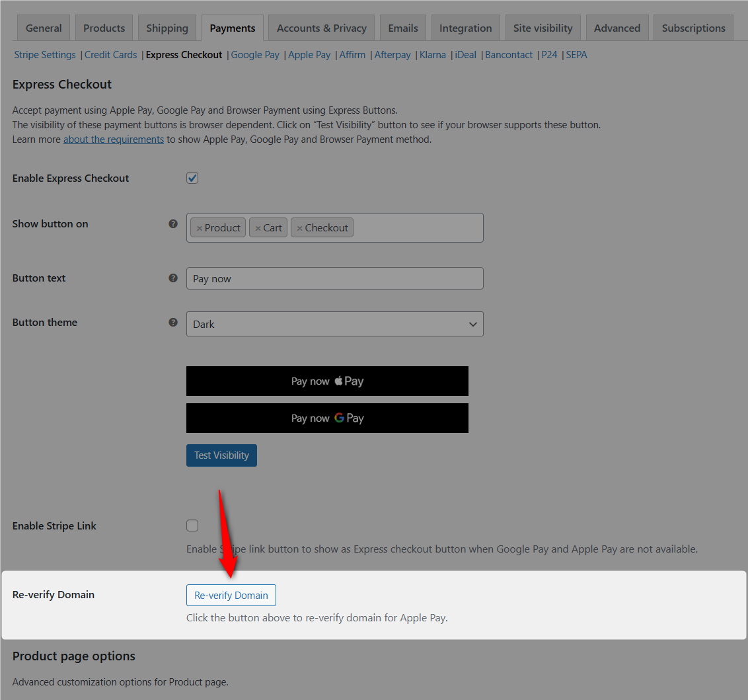Image resolution: width=748 pixels, height=700 pixels.
Task: Expand the Button theme dropdown set to Dark
Action: click(335, 324)
